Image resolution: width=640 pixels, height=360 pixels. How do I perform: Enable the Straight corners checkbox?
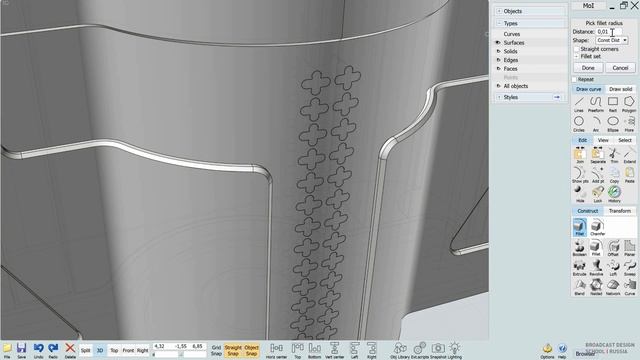(x=577, y=49)
